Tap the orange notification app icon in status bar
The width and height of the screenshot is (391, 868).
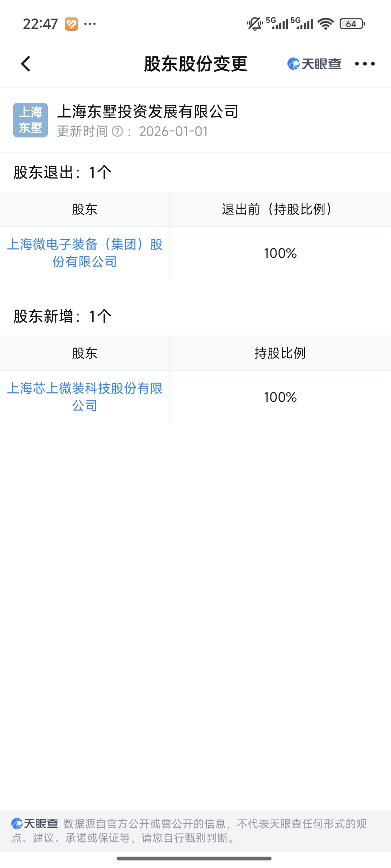click(71, 24)
